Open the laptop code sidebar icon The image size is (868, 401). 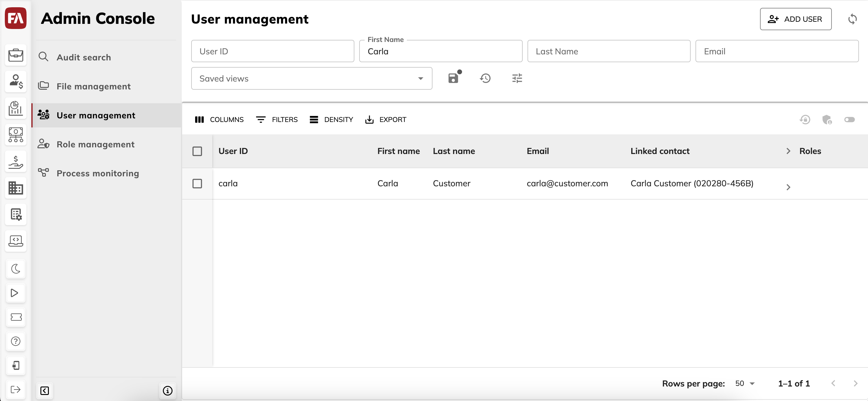pyautogui.click(x=15, y=241)
